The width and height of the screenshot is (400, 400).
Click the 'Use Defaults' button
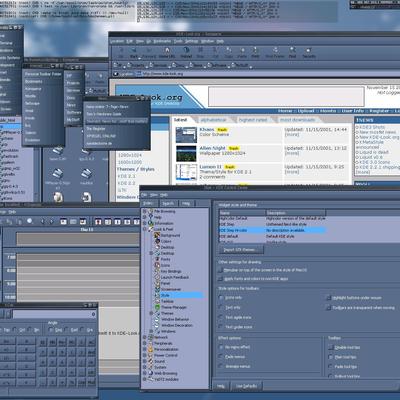(x=246, y=386)
